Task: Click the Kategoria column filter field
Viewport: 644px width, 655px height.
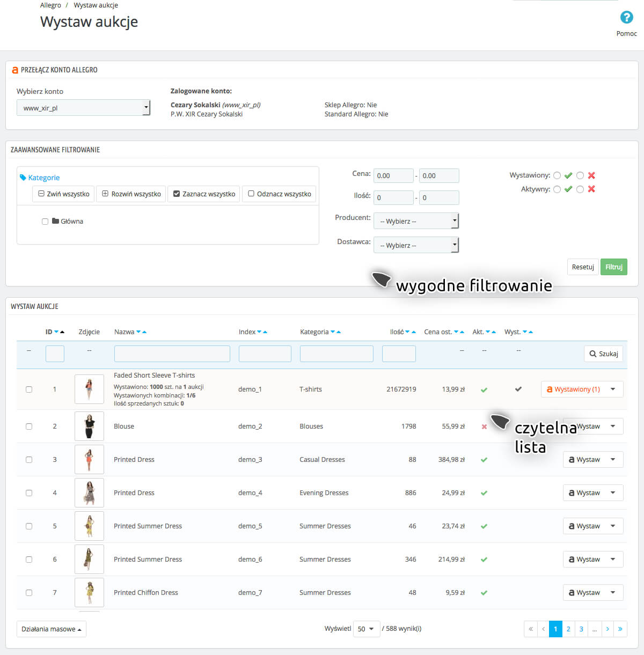Action: (336, 354)
